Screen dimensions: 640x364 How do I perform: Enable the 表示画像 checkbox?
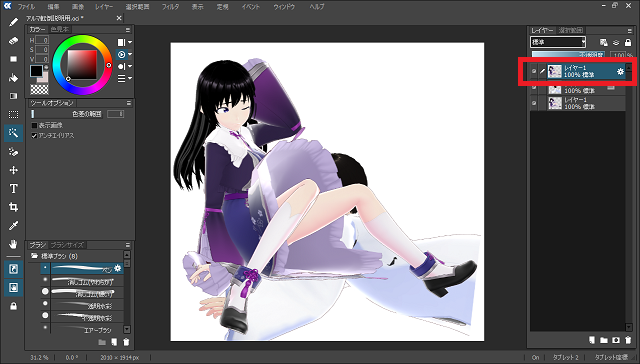tap(34, 126)
